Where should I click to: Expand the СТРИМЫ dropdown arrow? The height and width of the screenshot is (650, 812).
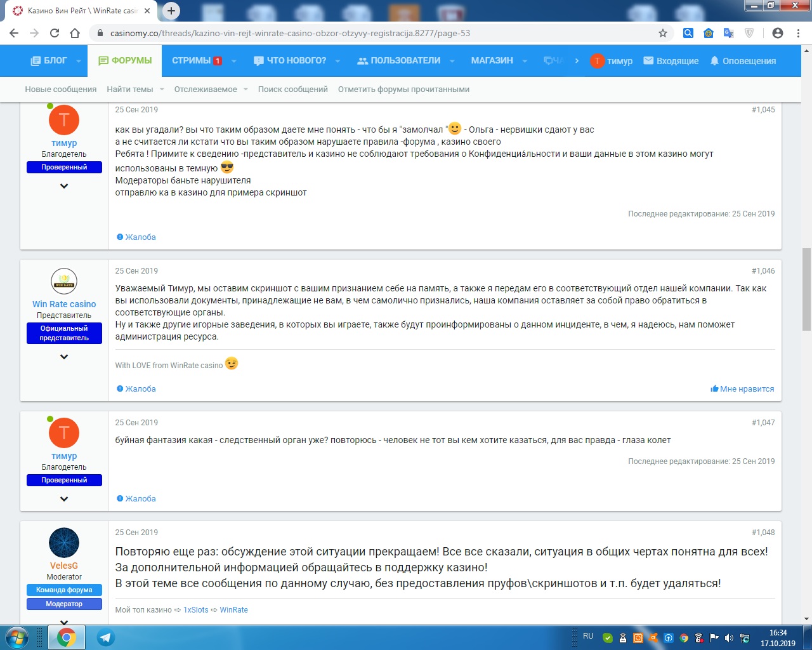[234, 61]
